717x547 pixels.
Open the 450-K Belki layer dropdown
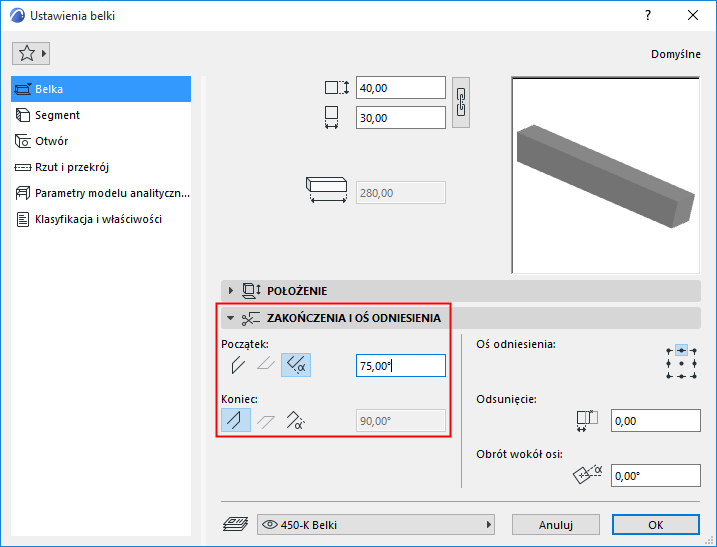point(376,525)
